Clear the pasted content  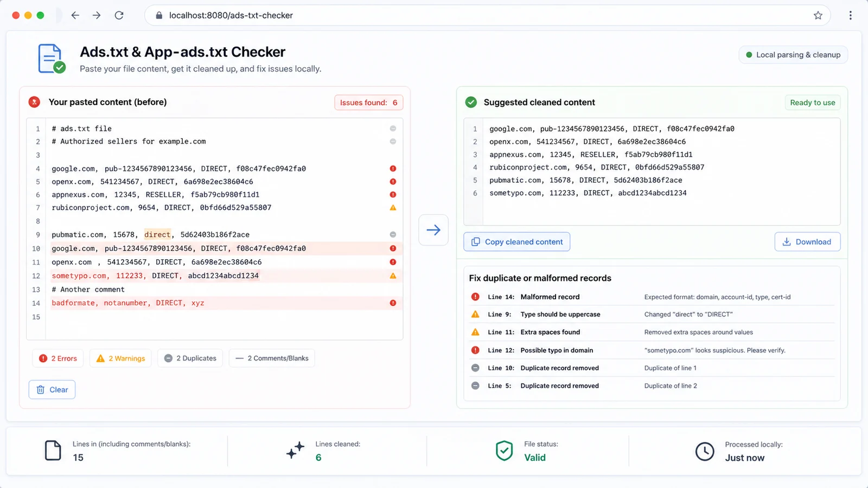(x=52, y=390)
